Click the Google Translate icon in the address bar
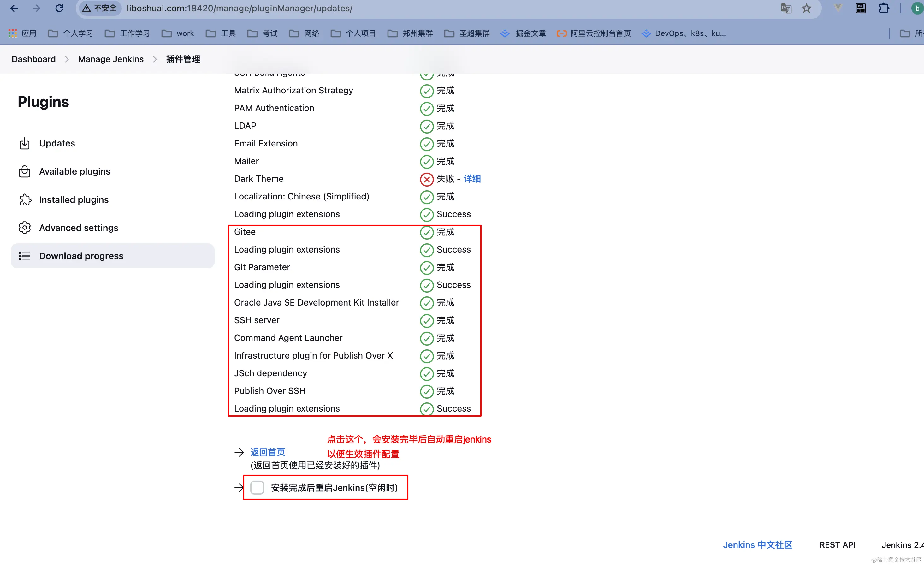The width and height of the screenshot is (924, 565). pyautogui.click(x=786, y=8)
